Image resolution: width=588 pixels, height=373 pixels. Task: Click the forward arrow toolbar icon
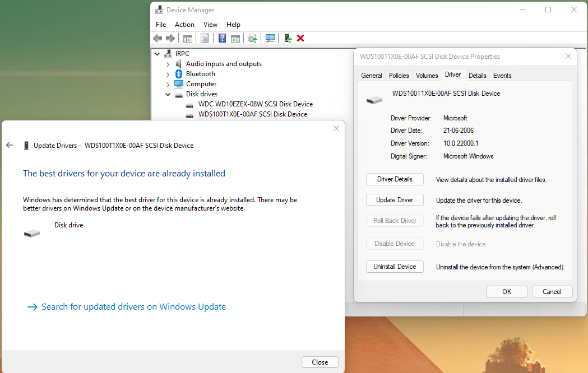point(170,38)
